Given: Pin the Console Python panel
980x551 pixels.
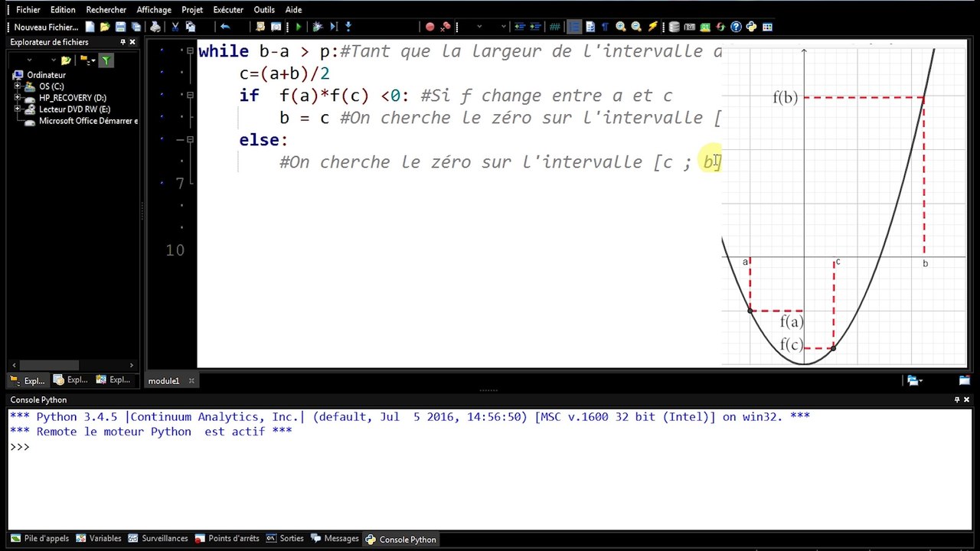Looking at the screenshot, I should coord(957,399).
